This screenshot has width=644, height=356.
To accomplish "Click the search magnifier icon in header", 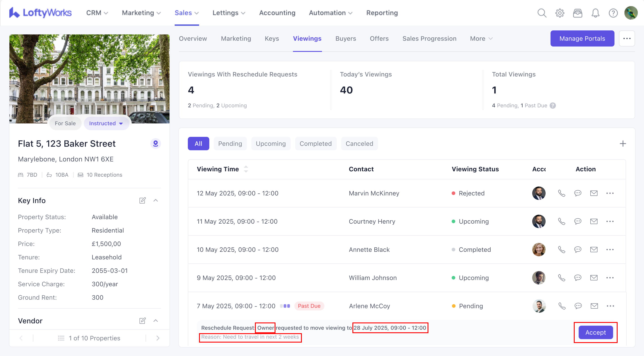I will click(542, 13).
